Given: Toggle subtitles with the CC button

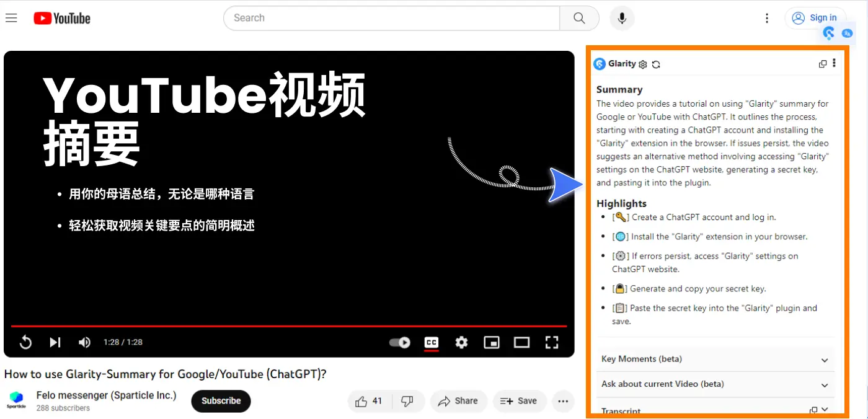Looking at the screenshot, I should click(x=431, y=342).
